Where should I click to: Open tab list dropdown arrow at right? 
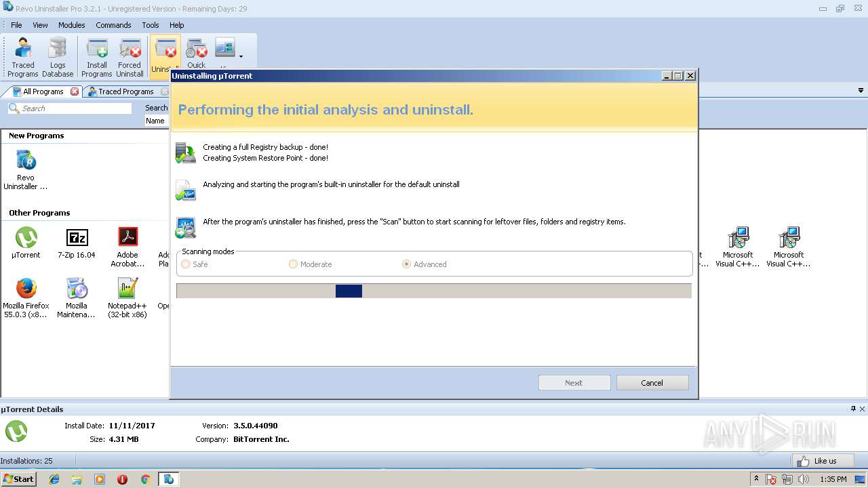(861, 91)
